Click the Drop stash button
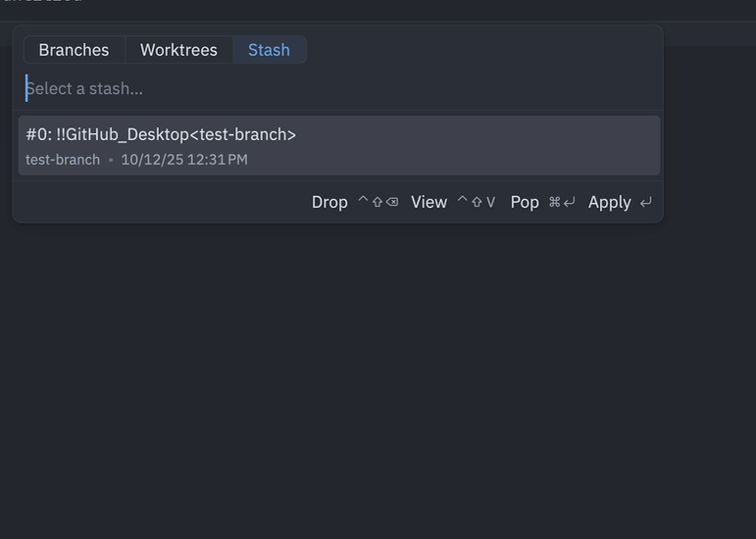756x539 pixels. tap(329, 202)
